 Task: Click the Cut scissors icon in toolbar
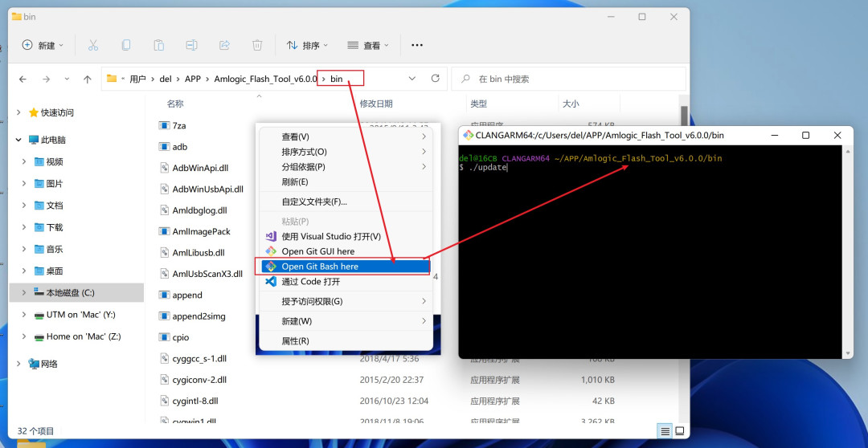tap(93, 45)
